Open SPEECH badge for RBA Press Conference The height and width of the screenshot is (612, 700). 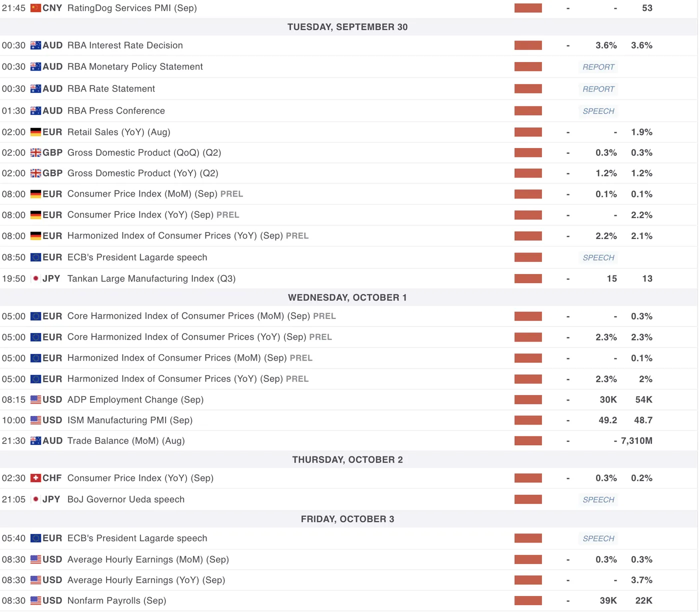[x=598, y=111]
